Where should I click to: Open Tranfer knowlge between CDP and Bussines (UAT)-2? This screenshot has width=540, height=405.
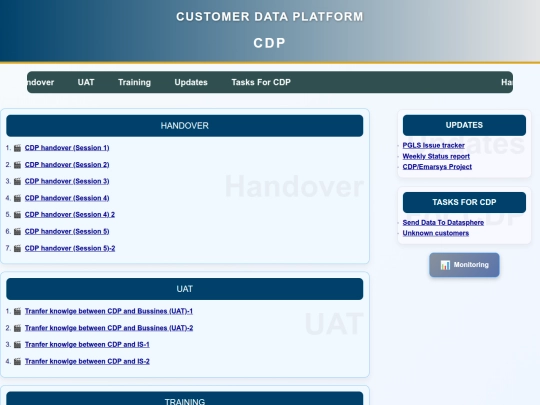tap(109, 328)
